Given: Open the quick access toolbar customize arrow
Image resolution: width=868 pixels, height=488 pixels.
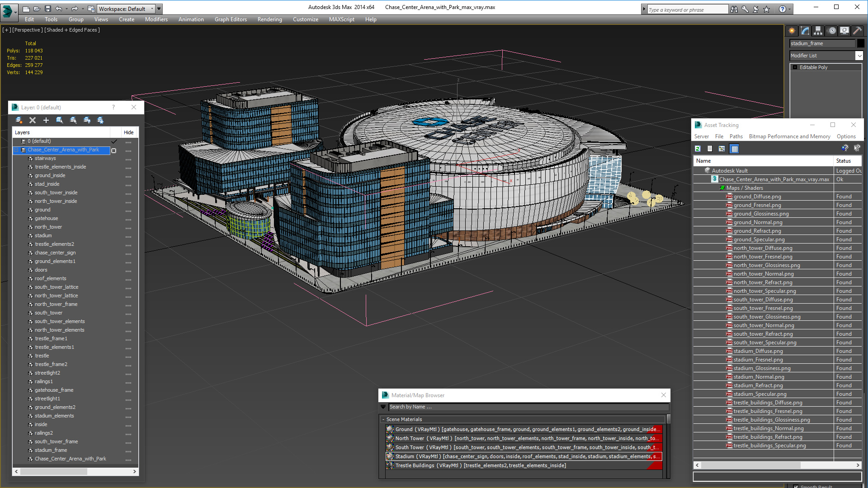Looking at the screenshot, I should [x=159, y=9].
